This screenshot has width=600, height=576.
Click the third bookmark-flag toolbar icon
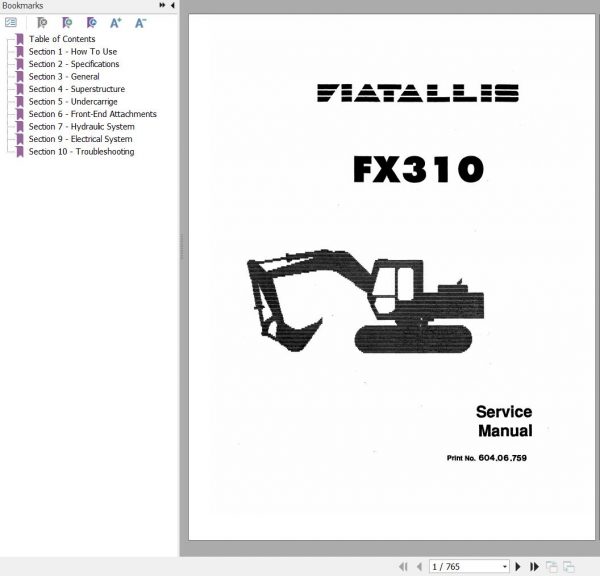click(91, 23)
